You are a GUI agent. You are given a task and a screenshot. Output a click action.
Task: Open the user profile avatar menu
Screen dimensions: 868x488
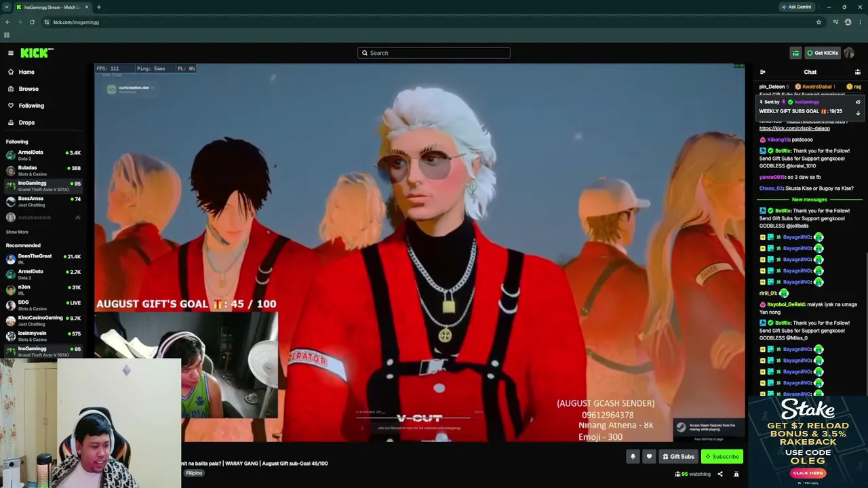849,53
